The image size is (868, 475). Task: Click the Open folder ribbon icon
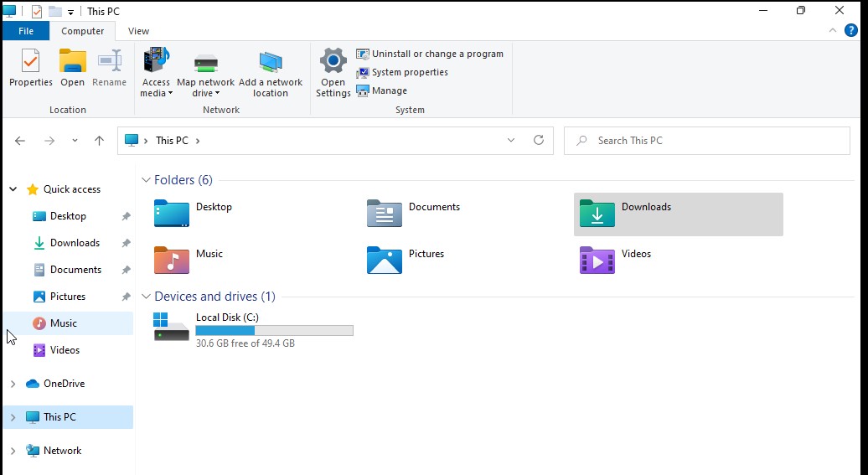pos(73,61)
